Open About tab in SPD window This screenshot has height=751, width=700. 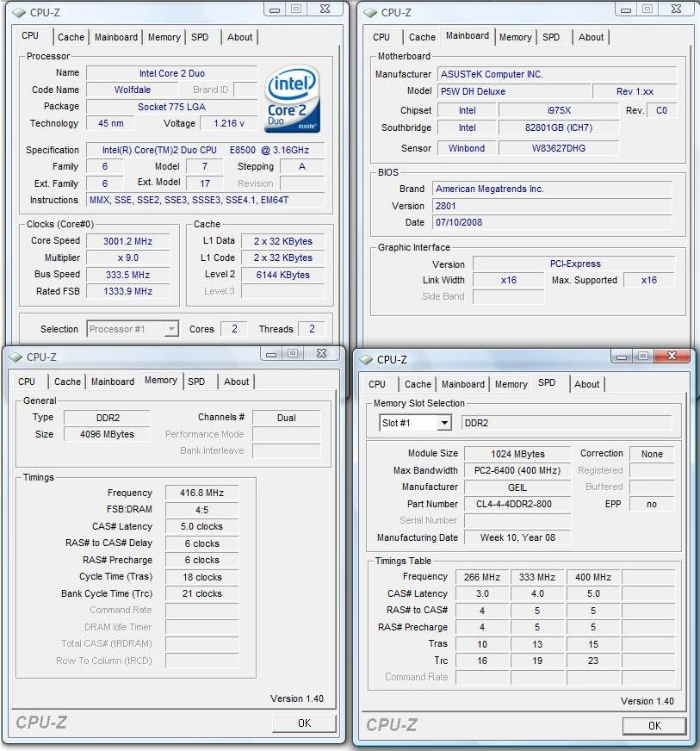(x=586, y=384)
